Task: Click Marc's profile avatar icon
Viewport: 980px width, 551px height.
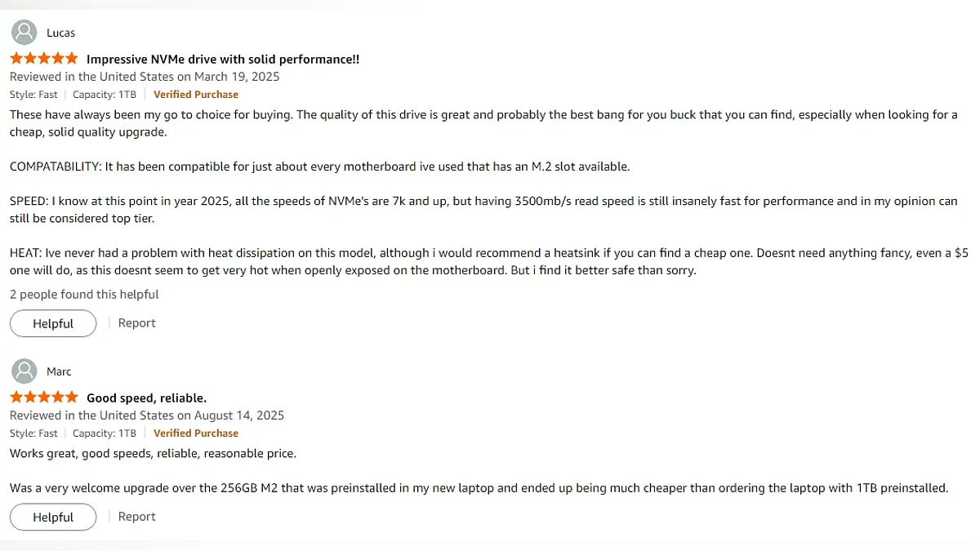Action: pyautogui.click(x=24, y=371)
